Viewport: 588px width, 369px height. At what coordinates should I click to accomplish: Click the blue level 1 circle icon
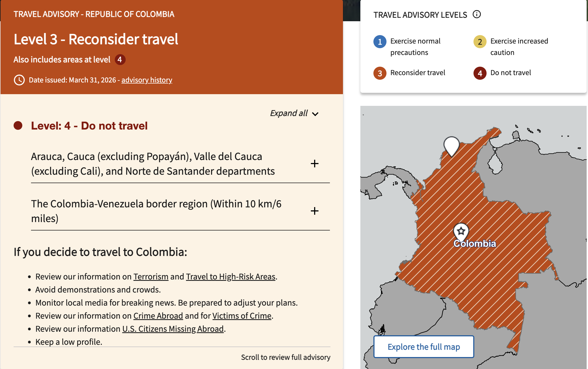[x=380, y=42]
